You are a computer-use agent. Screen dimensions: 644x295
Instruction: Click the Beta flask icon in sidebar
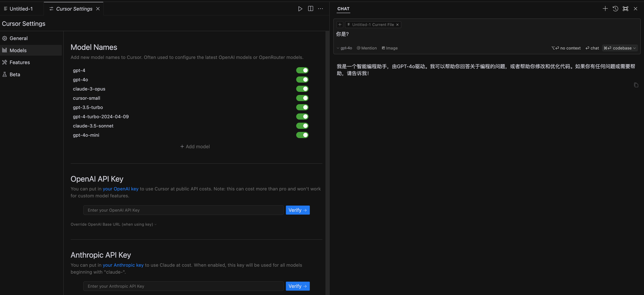pyautogui.click(x=4, y=75)
